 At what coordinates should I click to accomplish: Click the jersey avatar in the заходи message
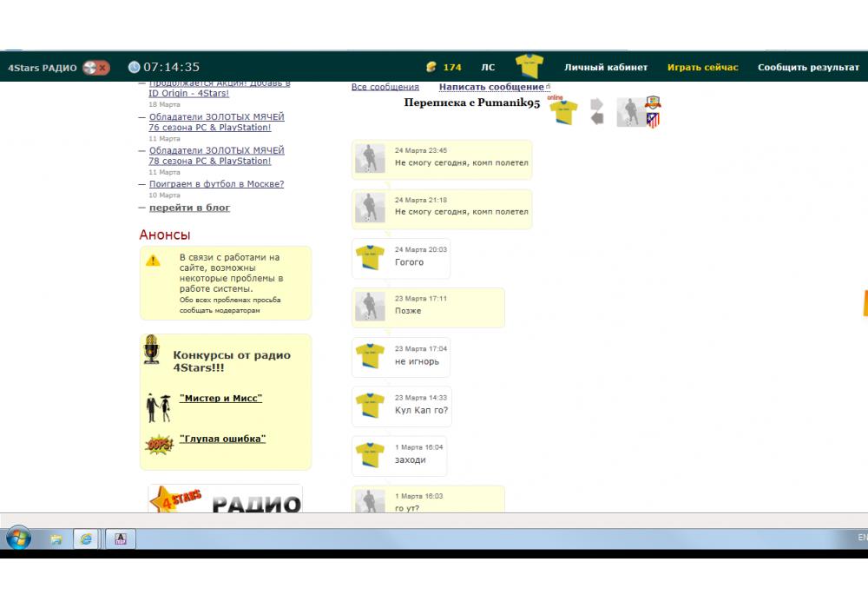370,454
